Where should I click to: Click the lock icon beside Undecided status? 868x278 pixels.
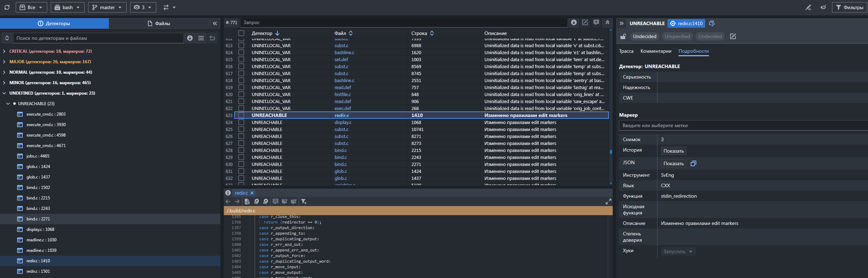click(623, 36)
